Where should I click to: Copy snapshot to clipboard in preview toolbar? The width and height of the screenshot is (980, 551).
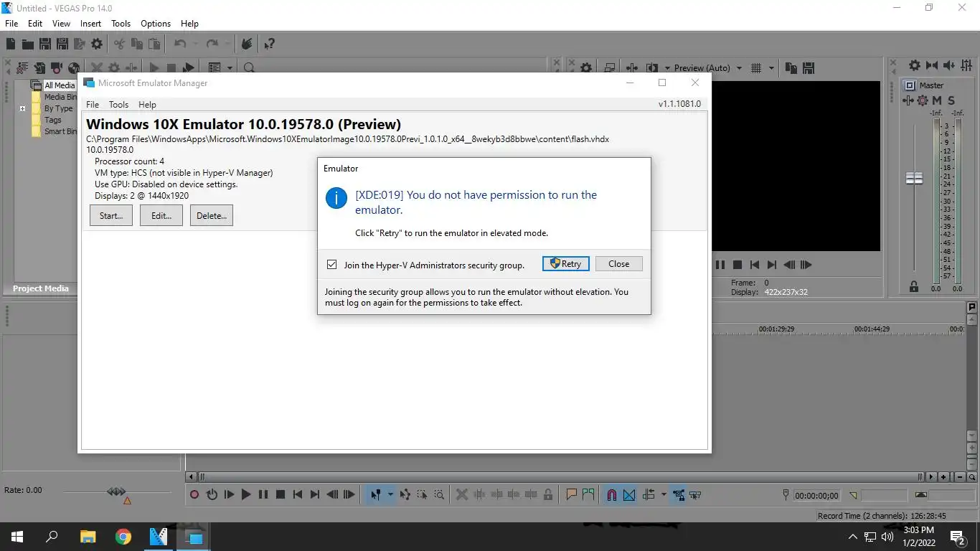point(791,68)
